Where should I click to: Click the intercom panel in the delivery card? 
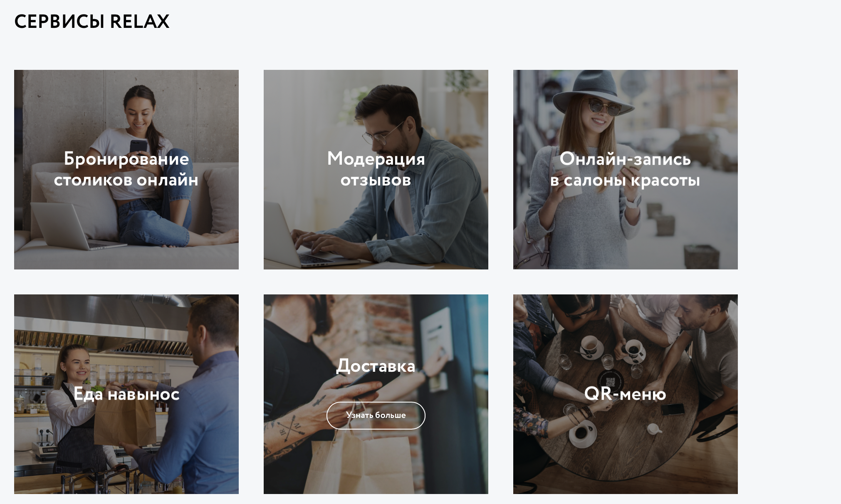pos(437,333)
